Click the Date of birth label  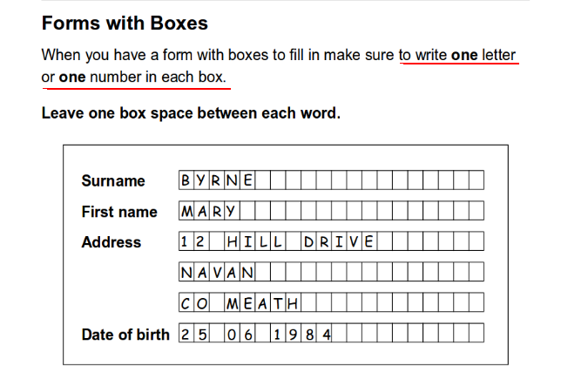click(125, 334)
